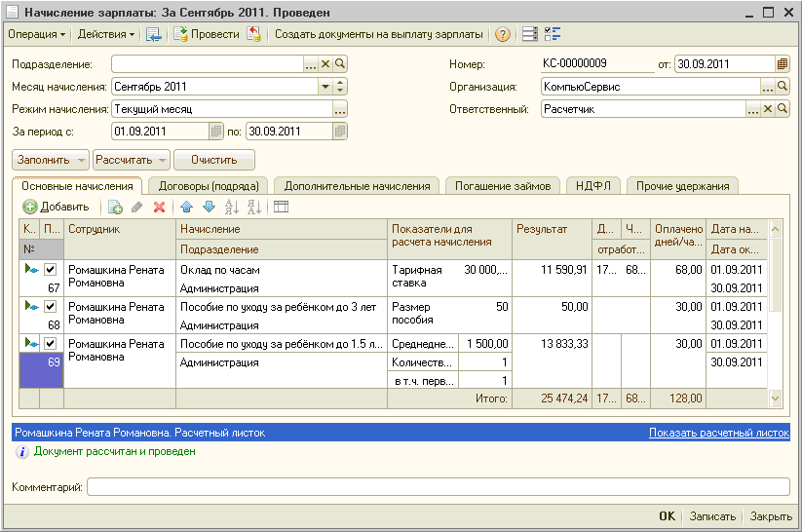Screen dimensions: 802x532
Task: Open the Операция menu
Action: pos(36,34)
